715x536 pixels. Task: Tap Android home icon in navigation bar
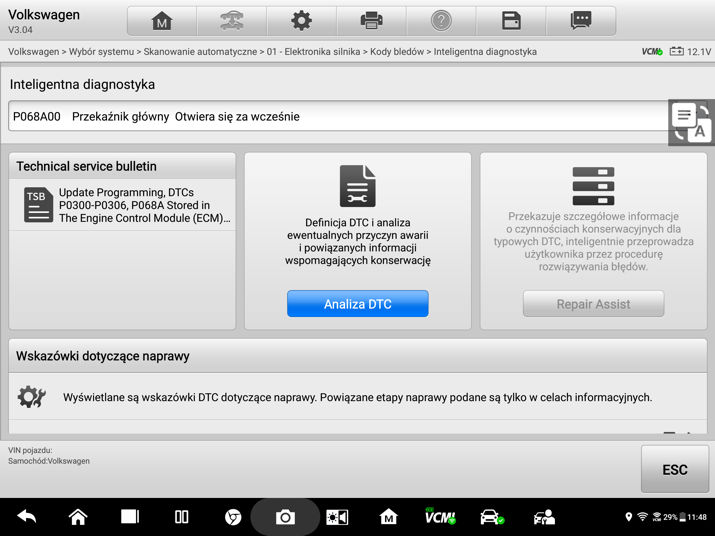coord(78,517)
